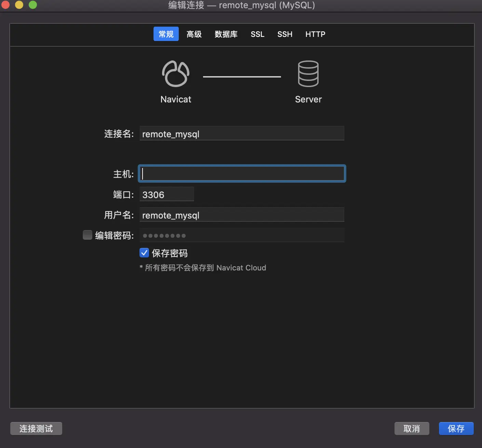Click the Server label text
The width and height of the screenshot is (482, 448).
coord(308,99)
